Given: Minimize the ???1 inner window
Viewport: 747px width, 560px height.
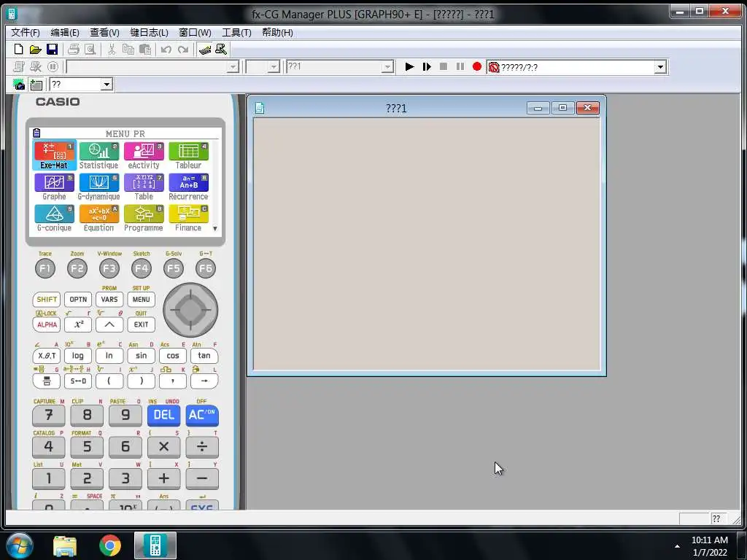Looking at the screenshot, I should point(538,108).
